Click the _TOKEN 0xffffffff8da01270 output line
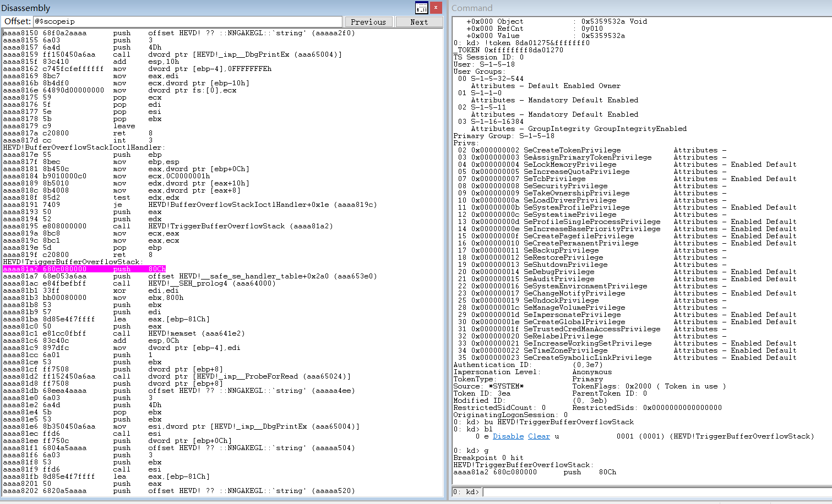Screen dimensions: 832x504 (x=508, y=50)
